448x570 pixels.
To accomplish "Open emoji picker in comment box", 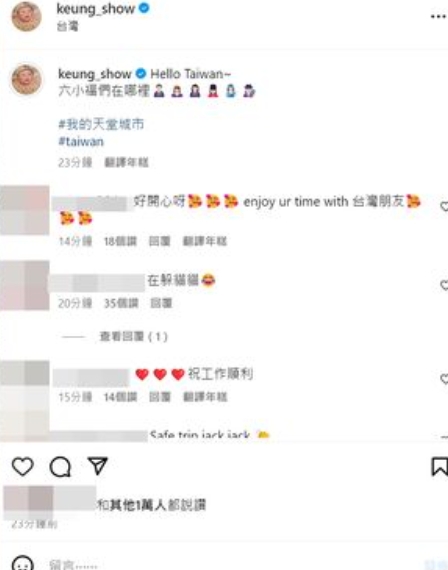I will (23, 563).
